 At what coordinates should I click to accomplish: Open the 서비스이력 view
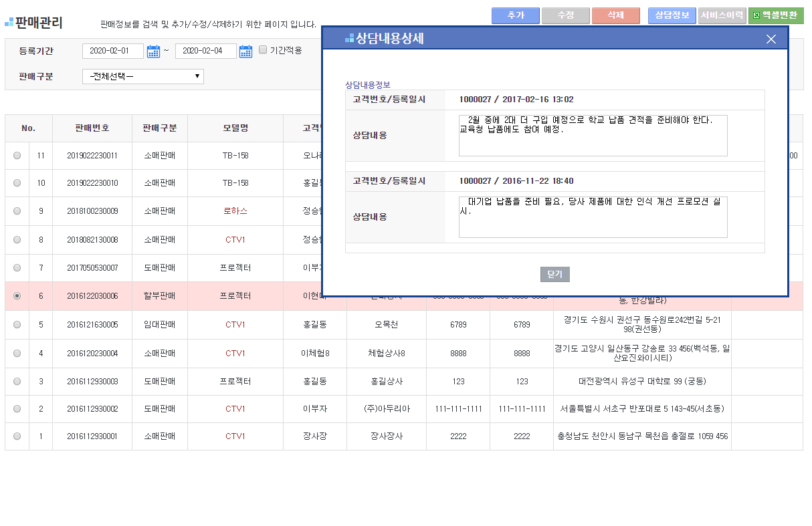pyautogui.click(x=722, y=15)
